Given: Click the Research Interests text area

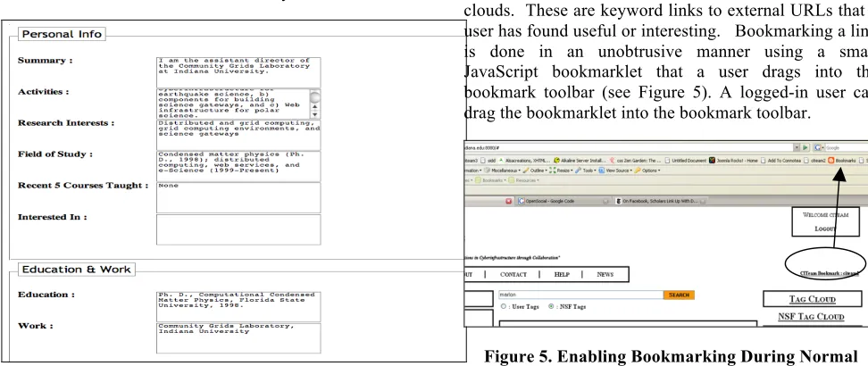Looking at the screenshot, I should point(238,135).
